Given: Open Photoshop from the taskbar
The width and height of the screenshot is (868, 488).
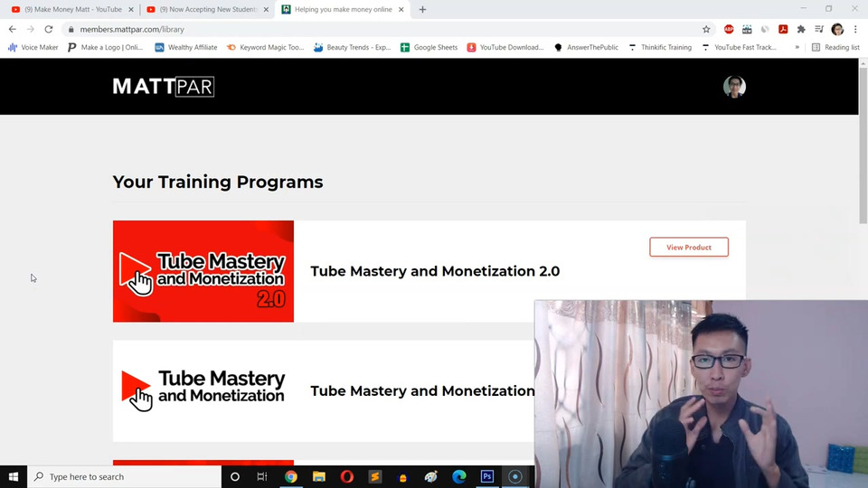Looking at the screenshot, I should (487, 476).
